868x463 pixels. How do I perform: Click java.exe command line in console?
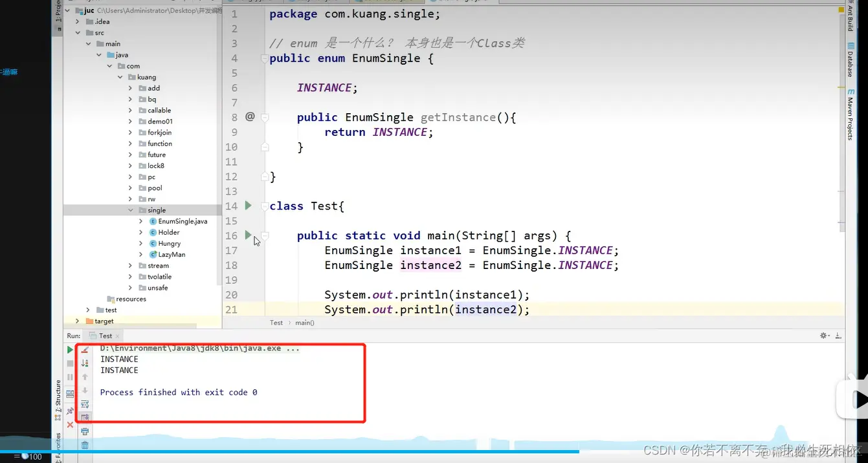(x=199, y=348)
